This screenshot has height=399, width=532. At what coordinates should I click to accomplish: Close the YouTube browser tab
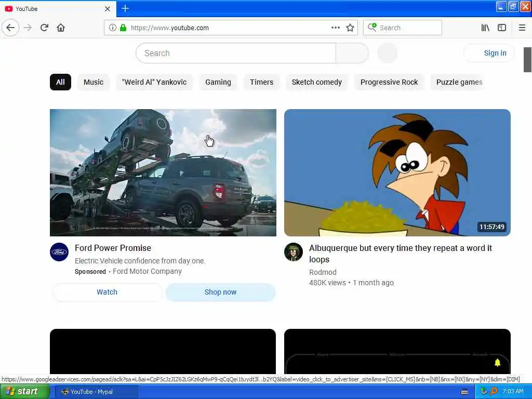tap(107, 9)
